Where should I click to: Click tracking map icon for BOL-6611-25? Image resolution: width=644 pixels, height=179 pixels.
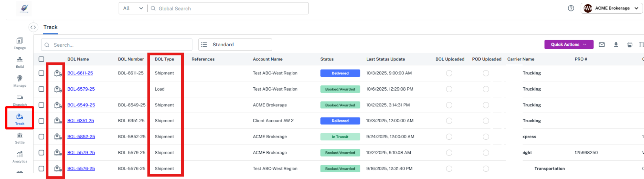pos(58,73)
